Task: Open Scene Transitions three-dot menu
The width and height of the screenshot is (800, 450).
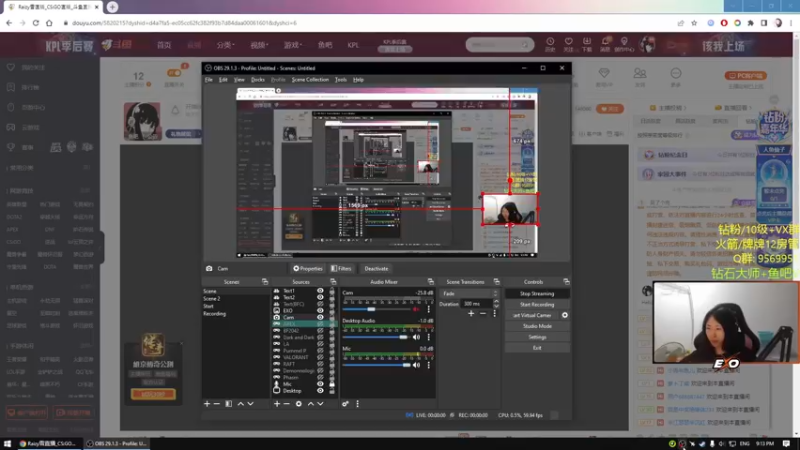Action: click(494, 313)
